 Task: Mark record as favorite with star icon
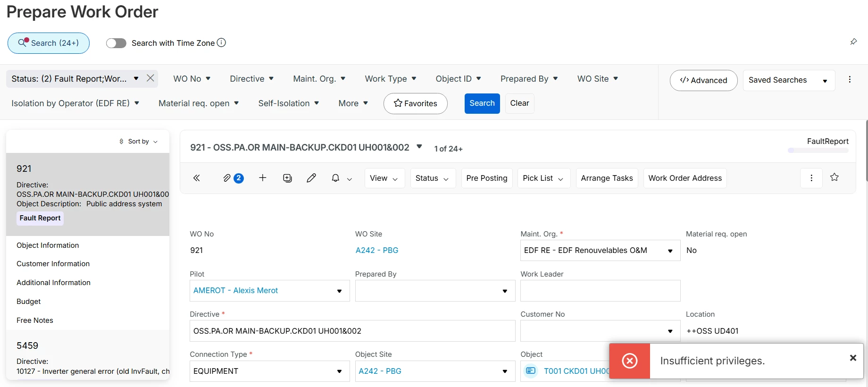(835, 177)
